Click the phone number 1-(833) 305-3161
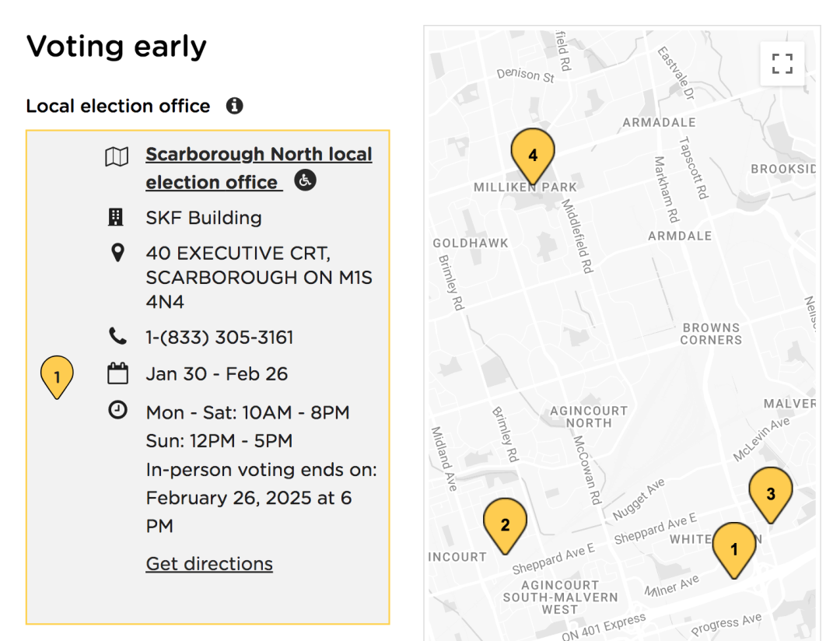Viewport: 840px width, 641px height. tap(219, 338)
